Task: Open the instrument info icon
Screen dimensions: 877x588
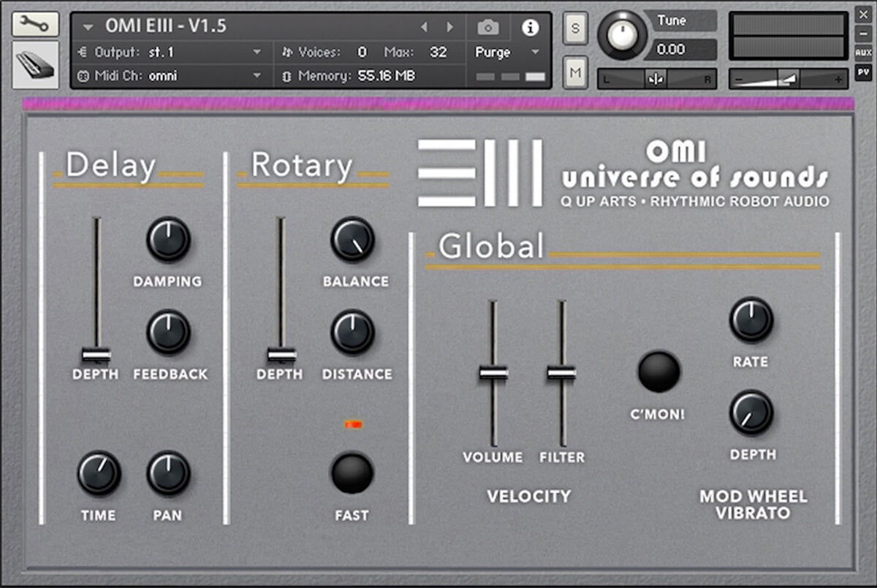Action: pos(529,28)
